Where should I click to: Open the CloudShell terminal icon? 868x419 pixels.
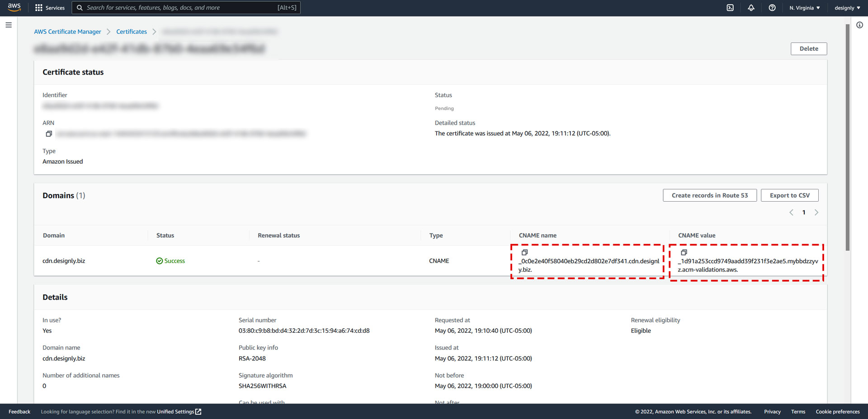(x=730, y=8)
